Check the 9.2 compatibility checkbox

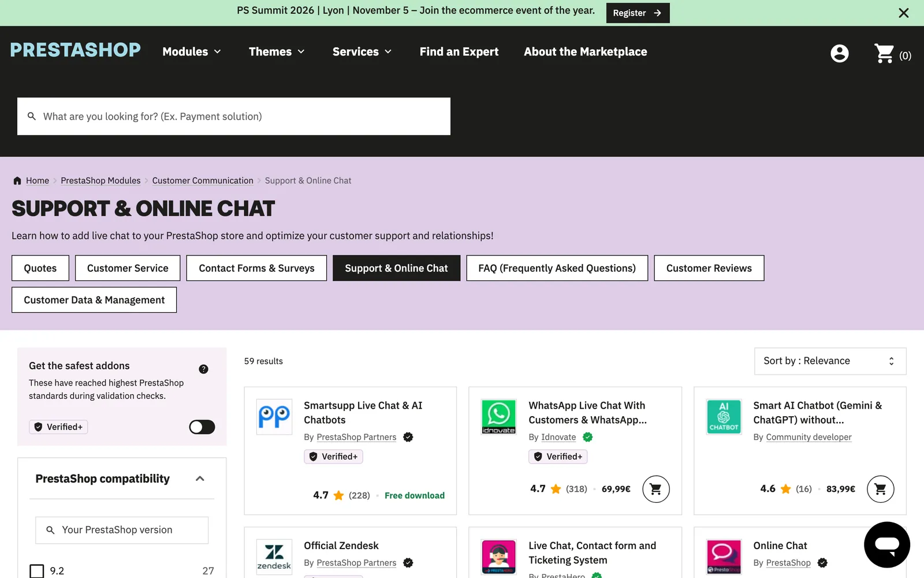point(37,571)
